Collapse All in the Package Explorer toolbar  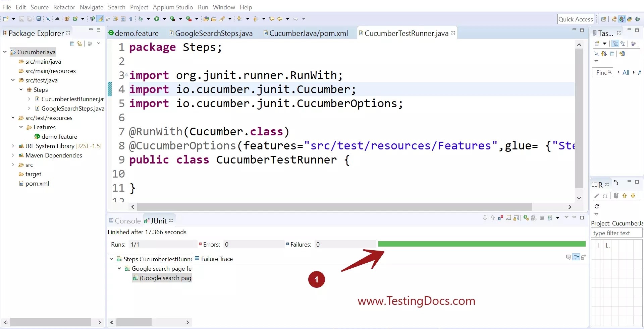[x=72, y=43]
